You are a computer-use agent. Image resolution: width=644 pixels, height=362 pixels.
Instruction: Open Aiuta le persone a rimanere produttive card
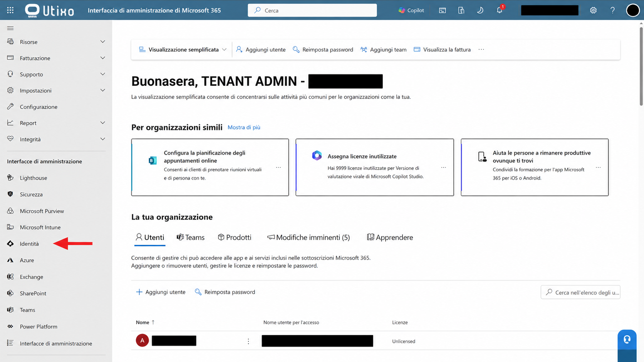coord(535,167)
